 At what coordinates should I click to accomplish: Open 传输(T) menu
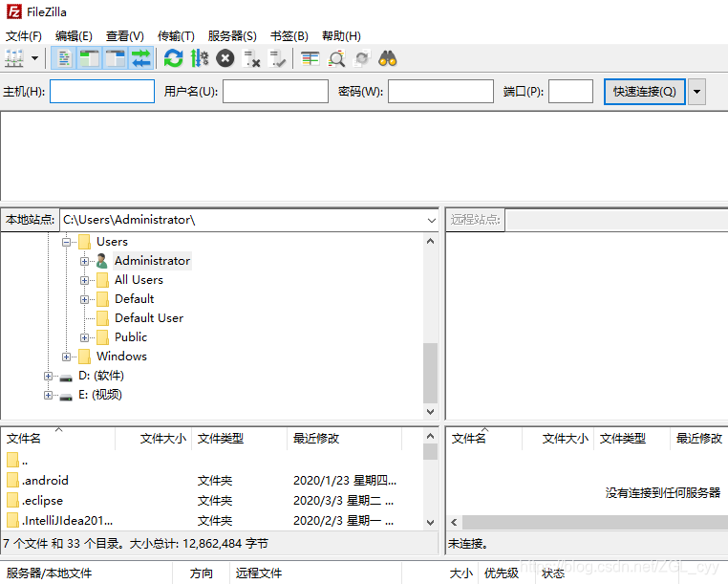176,35
